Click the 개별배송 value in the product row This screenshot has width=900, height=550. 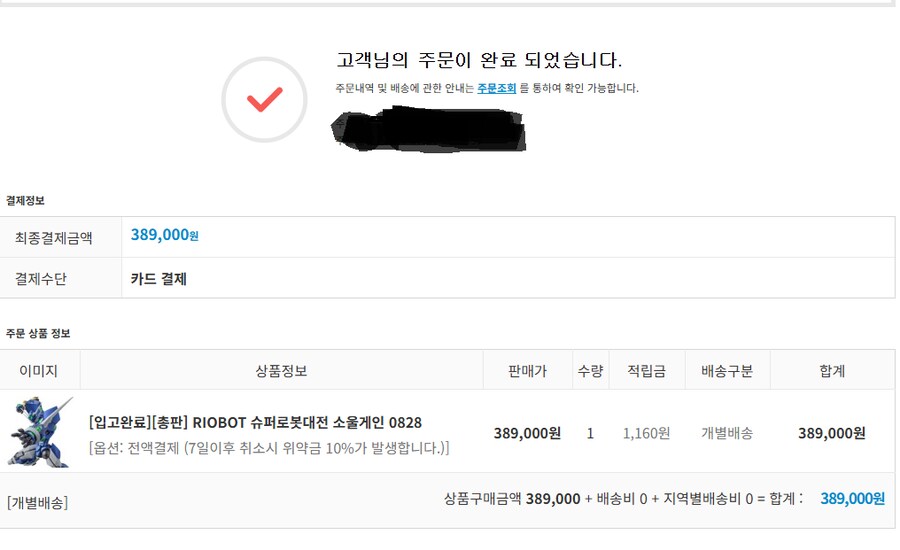pos(727,433)
